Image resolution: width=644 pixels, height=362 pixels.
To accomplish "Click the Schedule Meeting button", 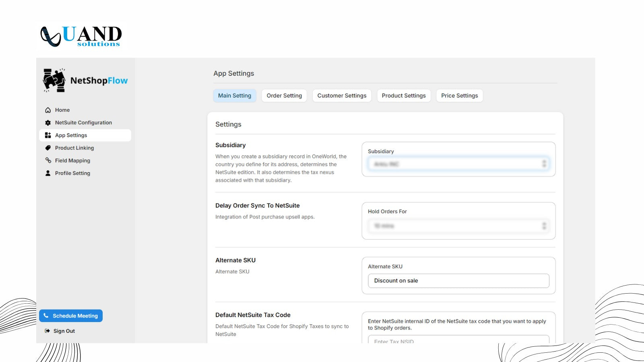I will [71, 315].
